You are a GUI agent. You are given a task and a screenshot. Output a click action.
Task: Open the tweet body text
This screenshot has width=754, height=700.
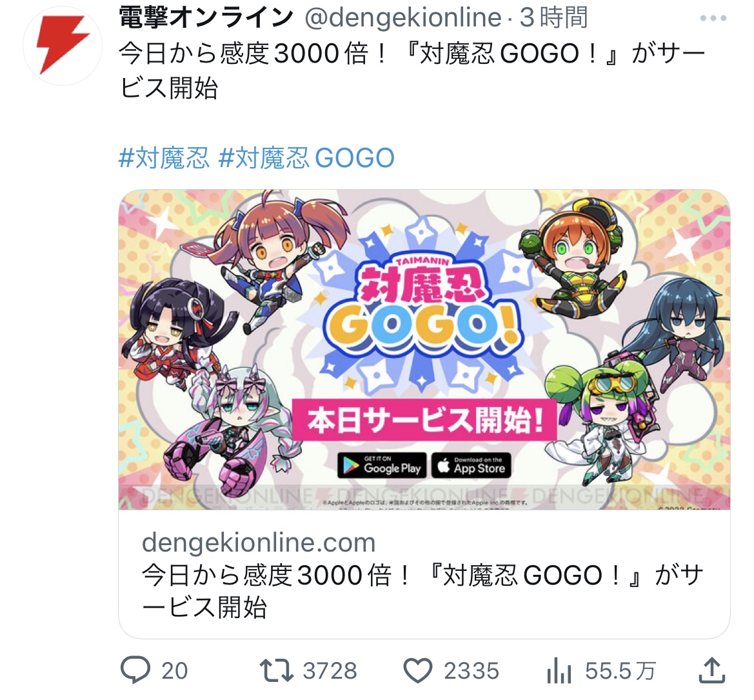pos(412,70)
